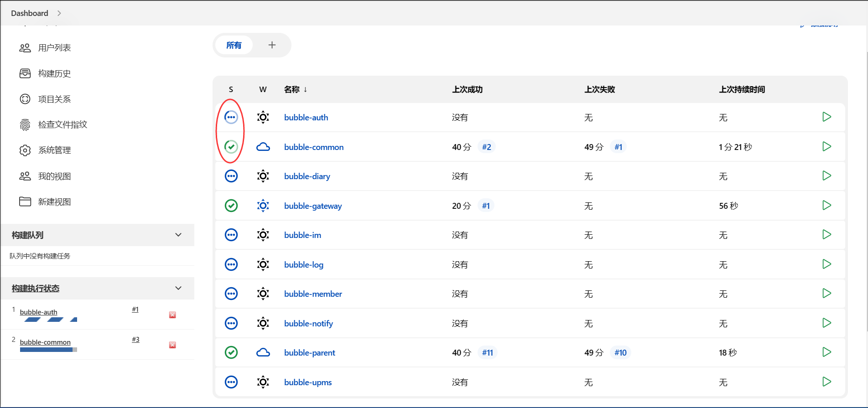Go to Dashboard breadcrumb
The width and height of the screenshot is (868, 408).
[x=30, y=13]
